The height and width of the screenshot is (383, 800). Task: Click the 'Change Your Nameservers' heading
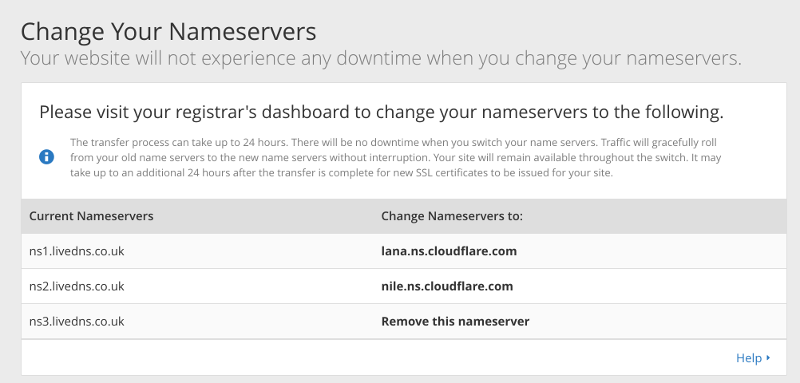click(168, 32)
